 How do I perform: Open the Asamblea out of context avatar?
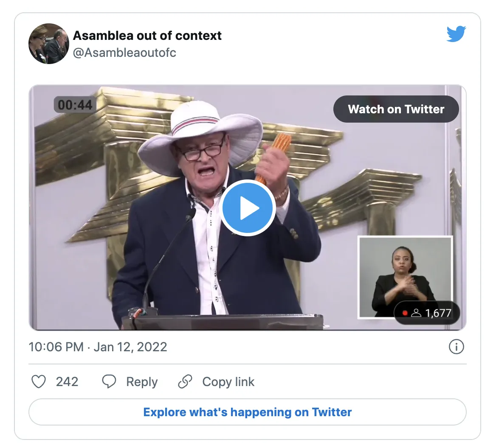[49, 44]
